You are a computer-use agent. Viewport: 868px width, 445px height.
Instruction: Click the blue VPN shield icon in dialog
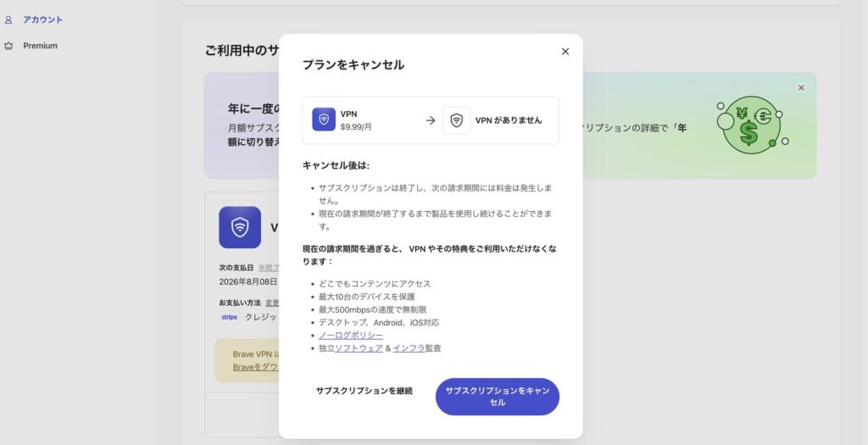pyautogui.click(x=324, y=120)
